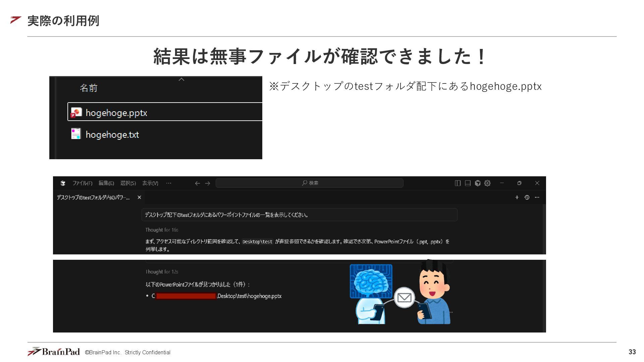The image size is (644, 362).
Task: Open the ファイル(F) menu
Action: (x=82, y=183)
